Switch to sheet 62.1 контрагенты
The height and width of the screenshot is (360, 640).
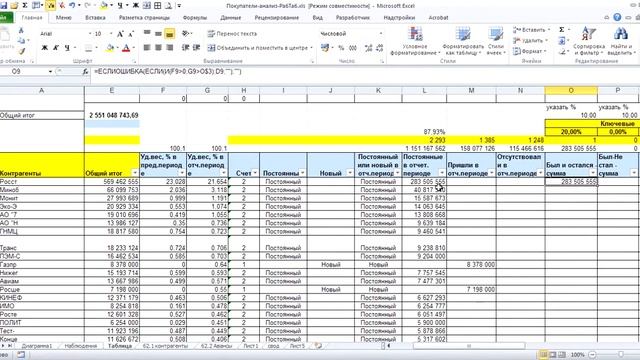click(x=165, y=346)
